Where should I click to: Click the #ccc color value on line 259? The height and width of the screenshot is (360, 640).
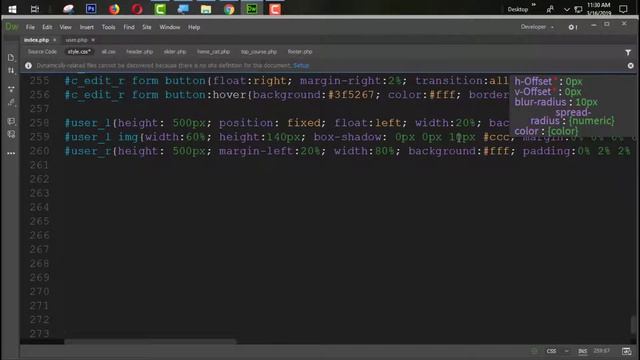point(496,137)
